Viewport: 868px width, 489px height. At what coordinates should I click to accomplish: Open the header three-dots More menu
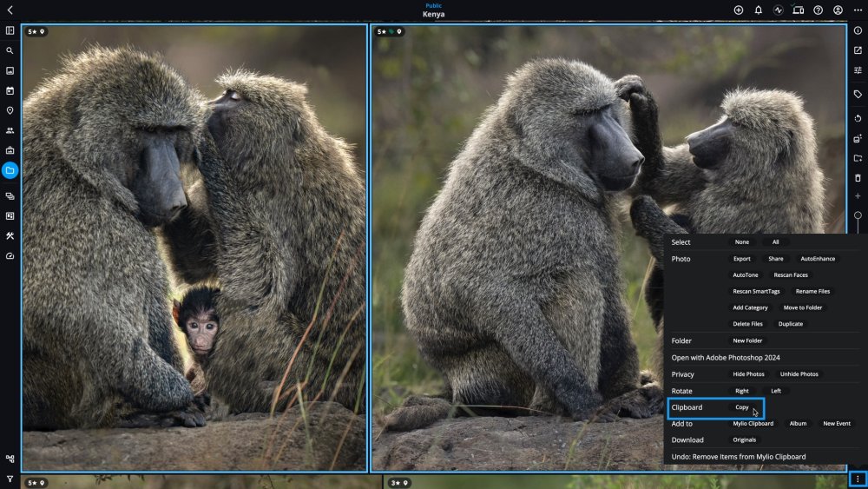pos(858,10)
